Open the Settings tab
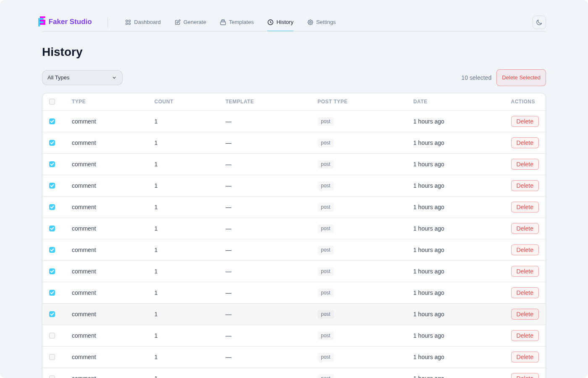 tap(321, 22)
